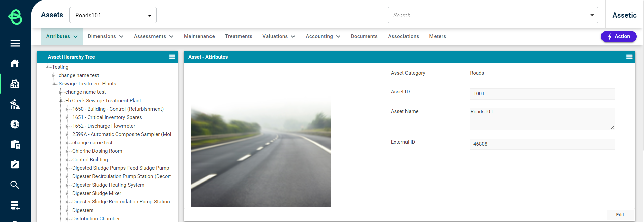Click the External ID field 46808
This screenshot has height=222, width=644.
(542, 144)
